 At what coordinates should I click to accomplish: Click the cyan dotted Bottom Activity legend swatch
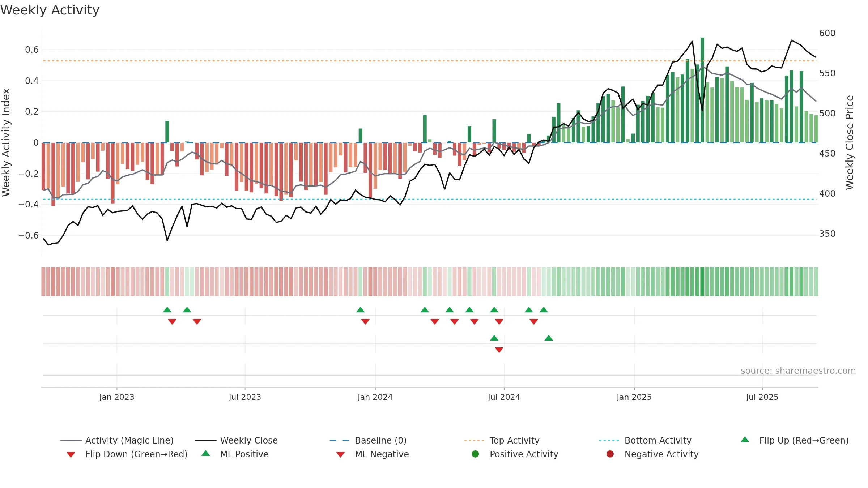[x=609, y=440]
